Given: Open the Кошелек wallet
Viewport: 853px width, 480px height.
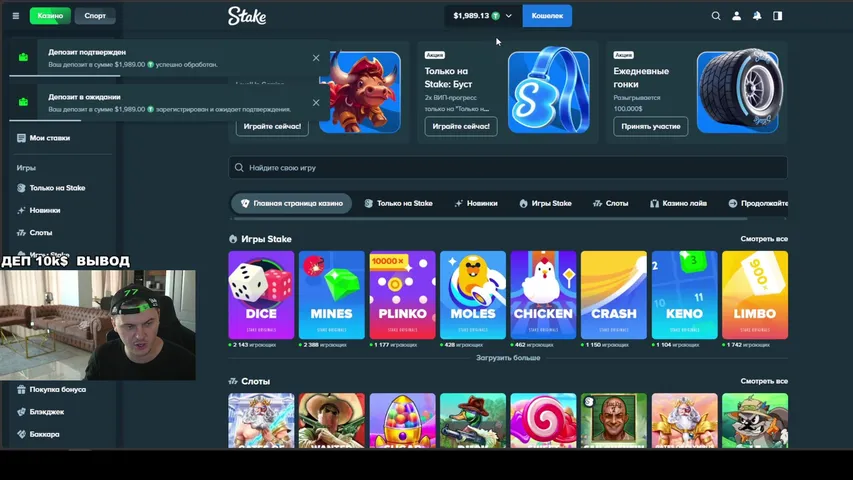Looking at the screenshot, I should tap(547, 16).
